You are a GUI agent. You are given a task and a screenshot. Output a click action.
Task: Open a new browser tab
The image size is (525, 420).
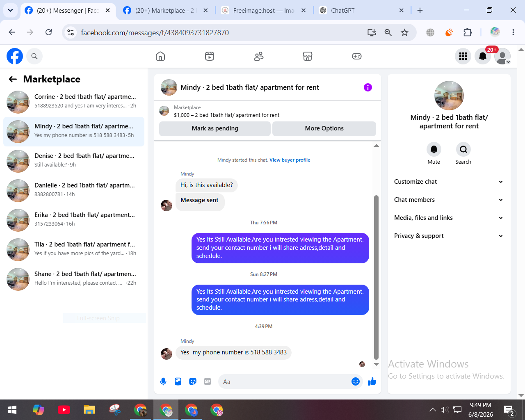(x=420, y=10)
